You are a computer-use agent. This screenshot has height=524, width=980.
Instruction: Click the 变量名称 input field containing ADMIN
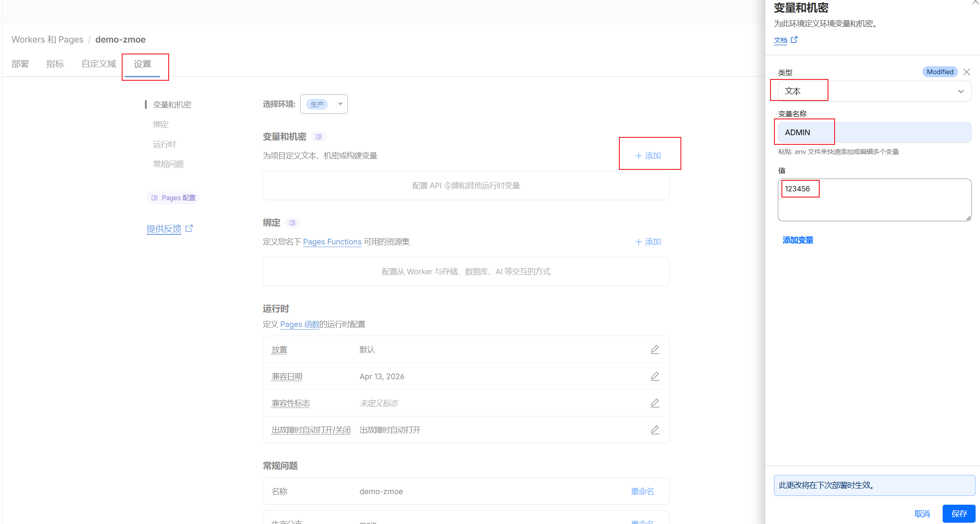[x=874, y=133]
